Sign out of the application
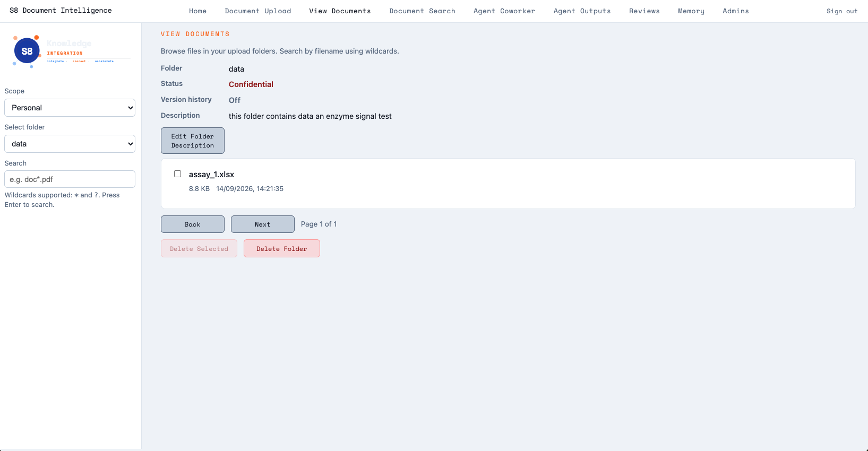This screenshot has height=451, width=868. [842, 11]
